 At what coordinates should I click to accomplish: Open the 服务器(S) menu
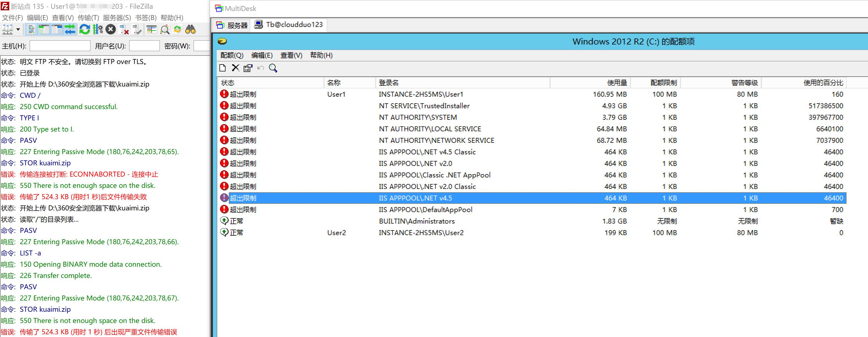pyautogui.click(x=117, y=18)
